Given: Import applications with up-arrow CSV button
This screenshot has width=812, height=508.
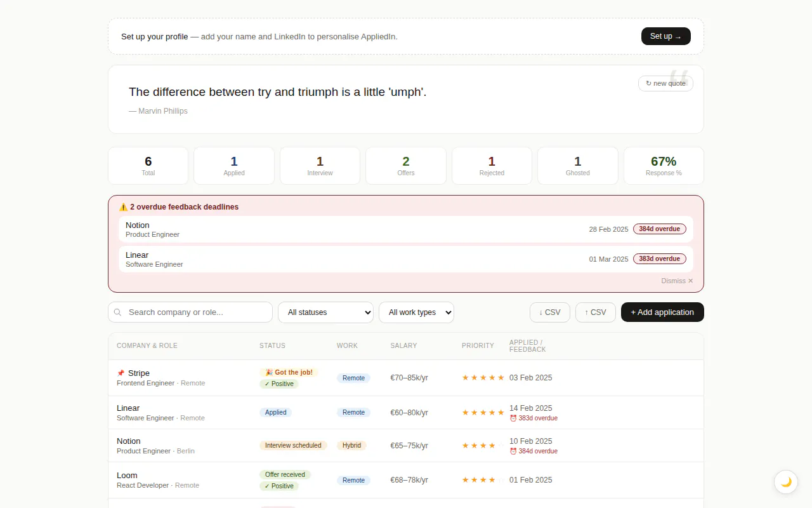Looking at the screenshot, I should click(595, 312).
